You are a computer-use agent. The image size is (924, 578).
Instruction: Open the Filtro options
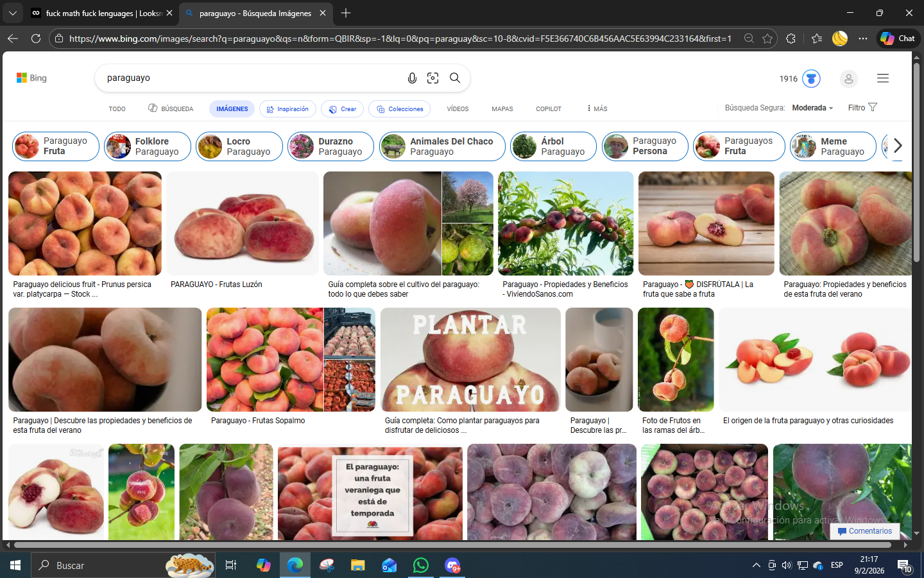[x=862, y=107]
